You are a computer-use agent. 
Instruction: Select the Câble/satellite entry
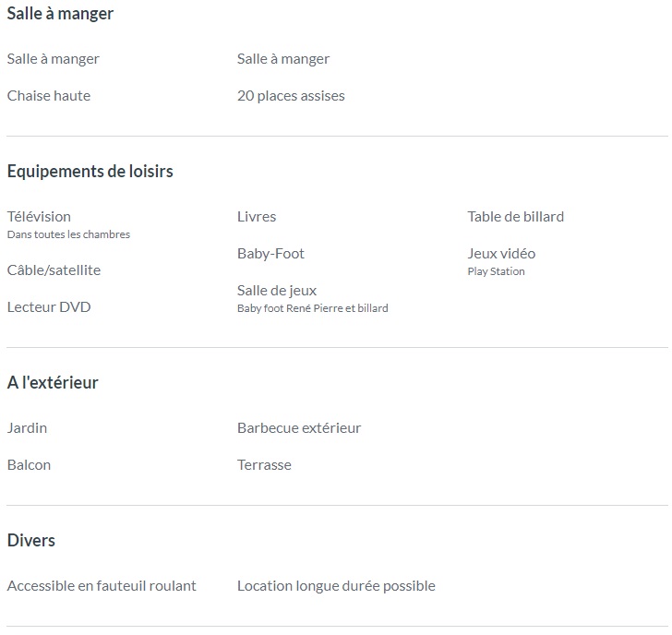(x=54, y=270)
